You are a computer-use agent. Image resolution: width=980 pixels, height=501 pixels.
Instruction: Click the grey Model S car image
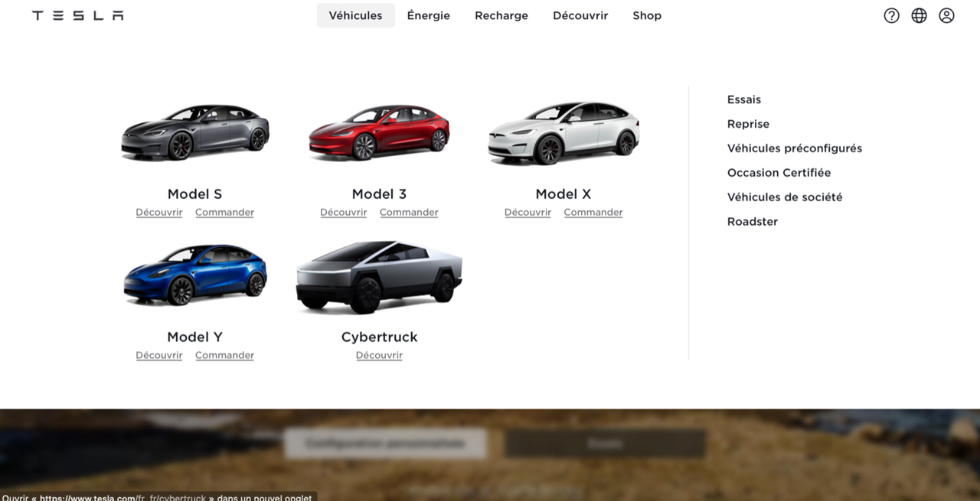195,132
